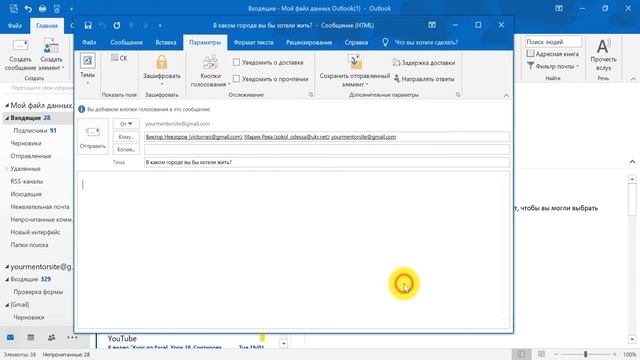This screenshot has width=640, height=360.
Task: Click the Копия... Cc button
Action: [126, 149]
